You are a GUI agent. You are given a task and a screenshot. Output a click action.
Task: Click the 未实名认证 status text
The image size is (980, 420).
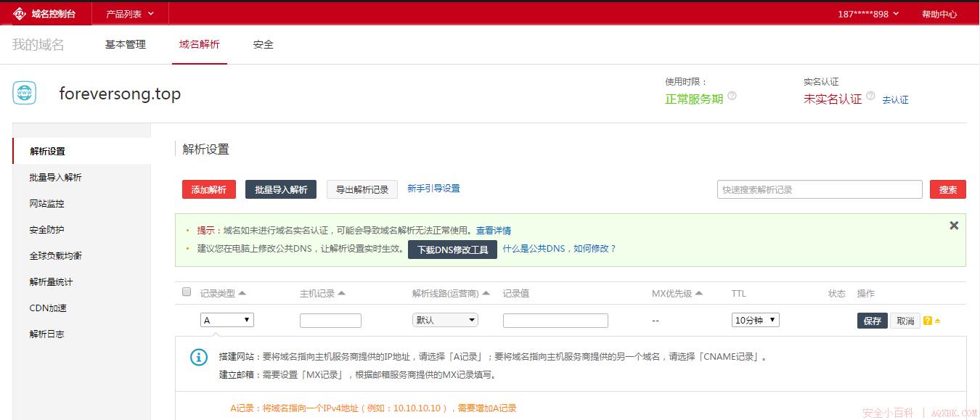point(833,99)
